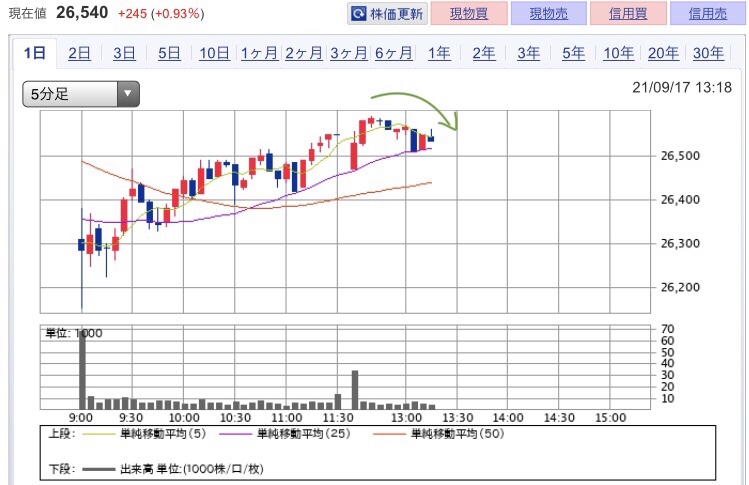Click the 現在値 label
The height and width of the screenshot is (485, 749).
27,13
